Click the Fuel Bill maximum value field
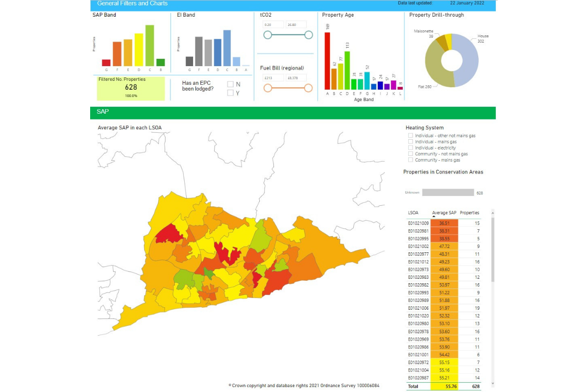Image resolution: width=588 pixels, height=392 pixels. pos(296,78)
